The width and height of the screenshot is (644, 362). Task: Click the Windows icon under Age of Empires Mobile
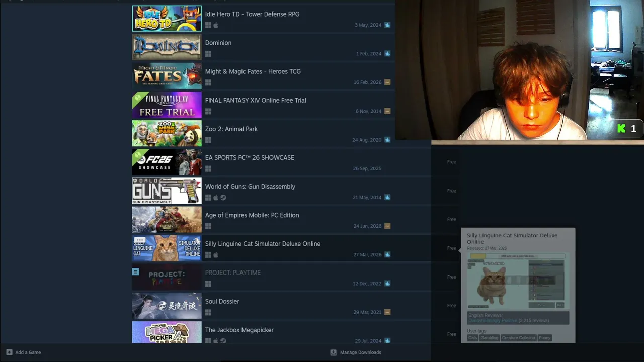(x=208, y=226)
